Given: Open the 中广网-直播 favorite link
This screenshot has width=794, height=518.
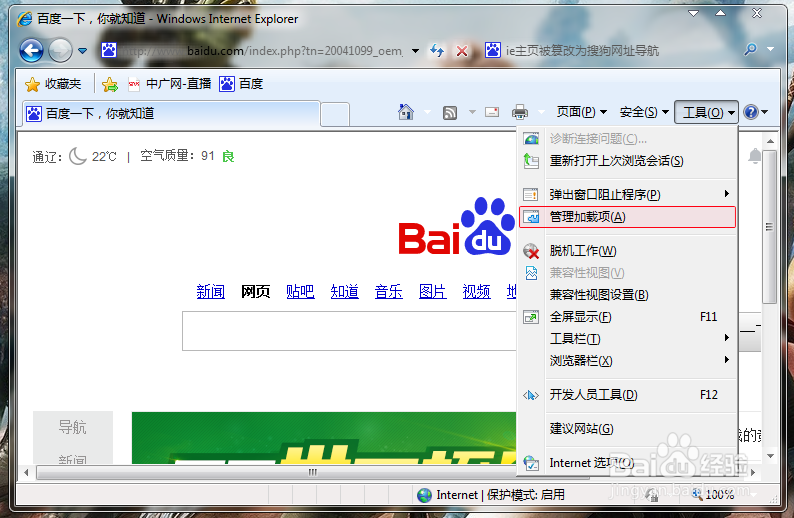Looking at the screenshot, I should (x=170, y=84).
